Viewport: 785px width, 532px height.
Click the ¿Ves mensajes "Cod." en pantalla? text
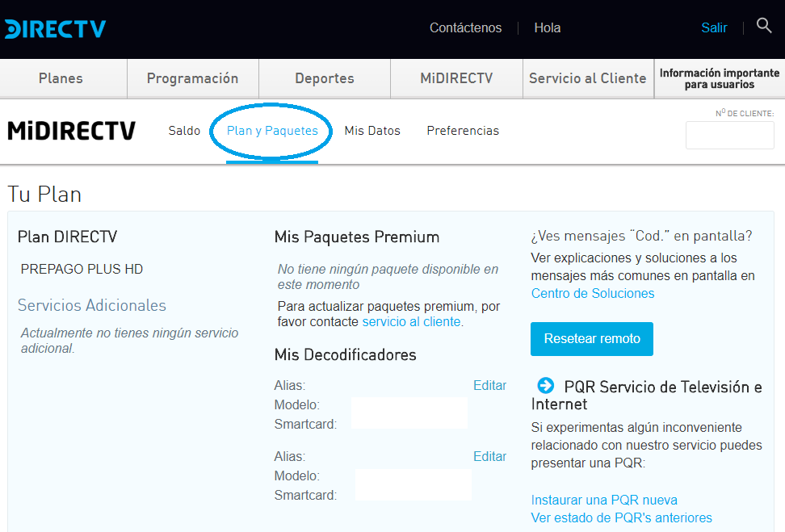641,236
